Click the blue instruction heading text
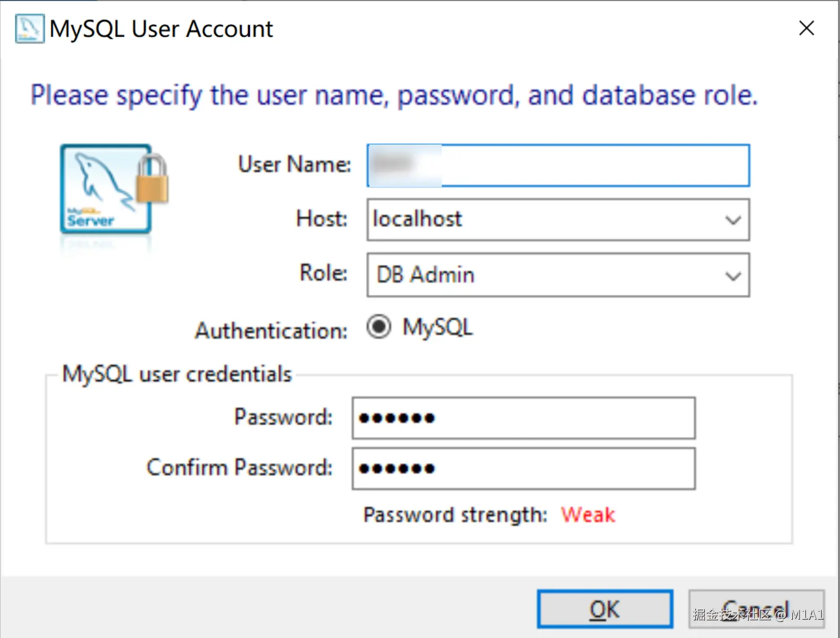The width and height of the screenshot is (840, 638). pos(394,96)
